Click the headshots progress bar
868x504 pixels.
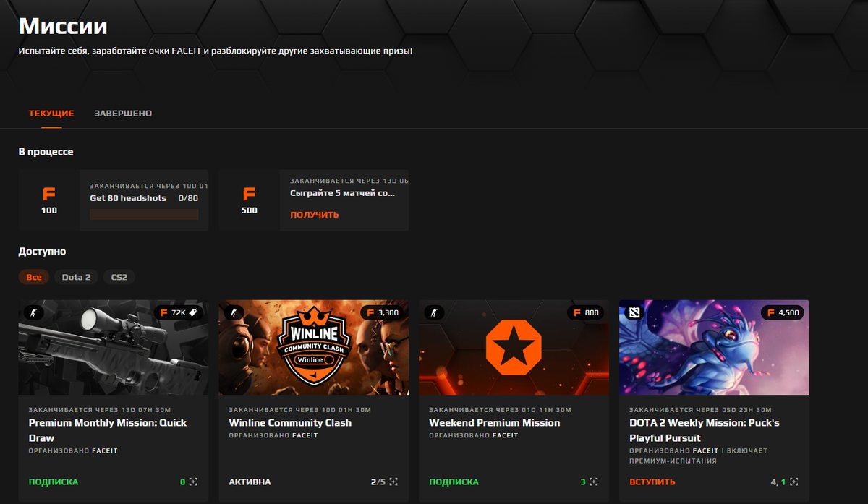(144, 215)
